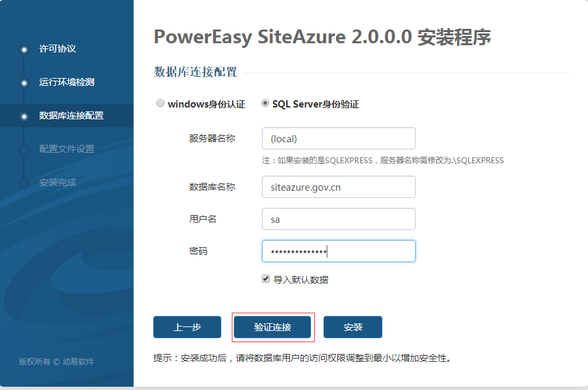The height and width of the screenshot is (390, 588).
Task: Select the 用户名 field containing sa
Action: (339, 219)
